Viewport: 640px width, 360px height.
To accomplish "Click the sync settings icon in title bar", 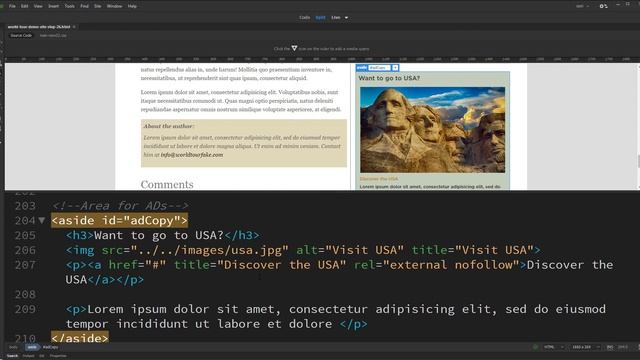I will tap(603, 6).
